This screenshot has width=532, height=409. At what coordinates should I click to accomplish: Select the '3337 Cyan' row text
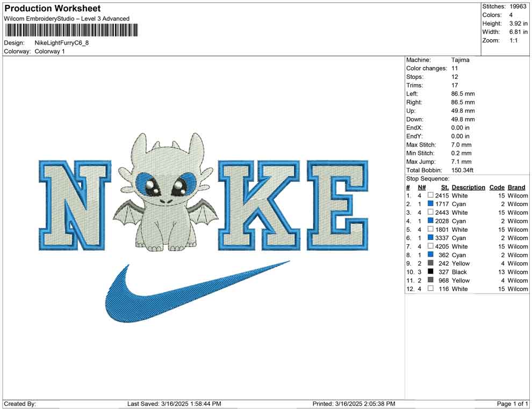pos(450,238)
